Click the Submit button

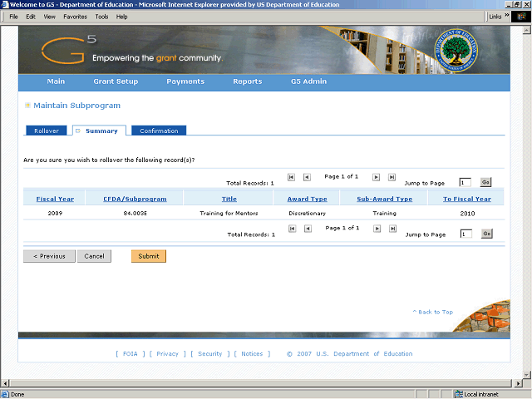[149, 256]
